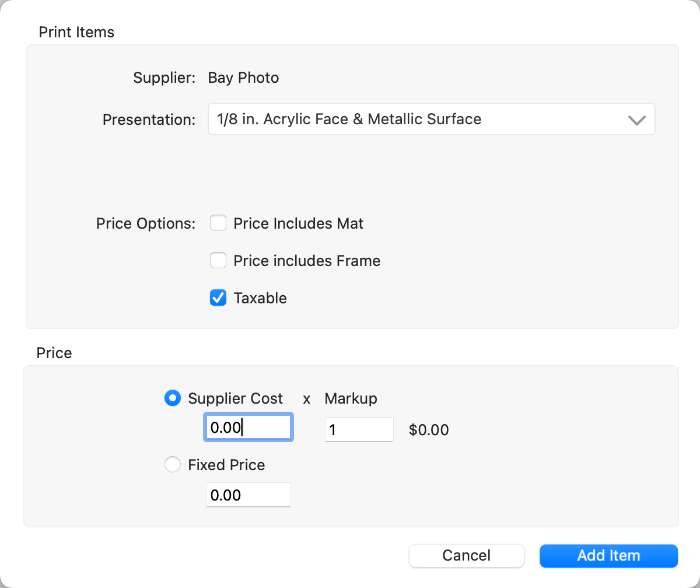700x588 pixels.
Task: Uncheck the Taxable checkbox
Action: (x=218, y=298)
